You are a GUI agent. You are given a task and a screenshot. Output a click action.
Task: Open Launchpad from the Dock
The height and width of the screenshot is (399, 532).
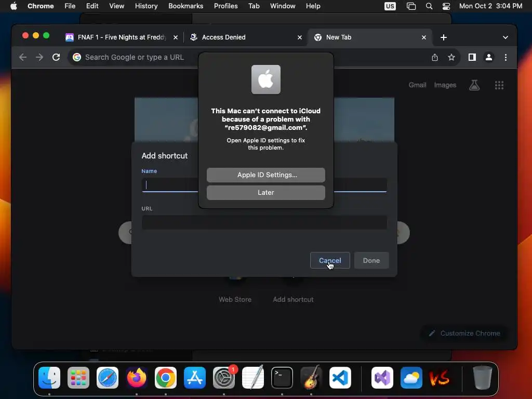pyautogui.click(x=78, y=378)
